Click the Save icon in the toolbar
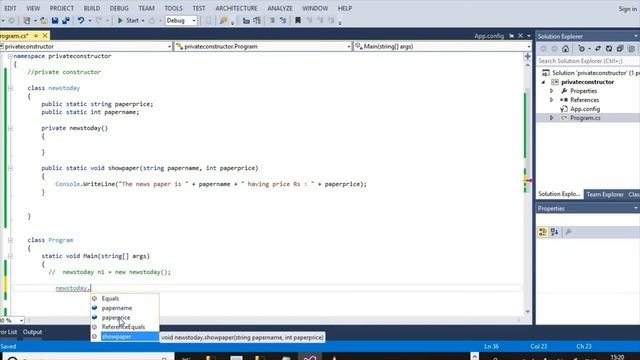The height and width of the screenshot is (360, 640). click(55, 20)
